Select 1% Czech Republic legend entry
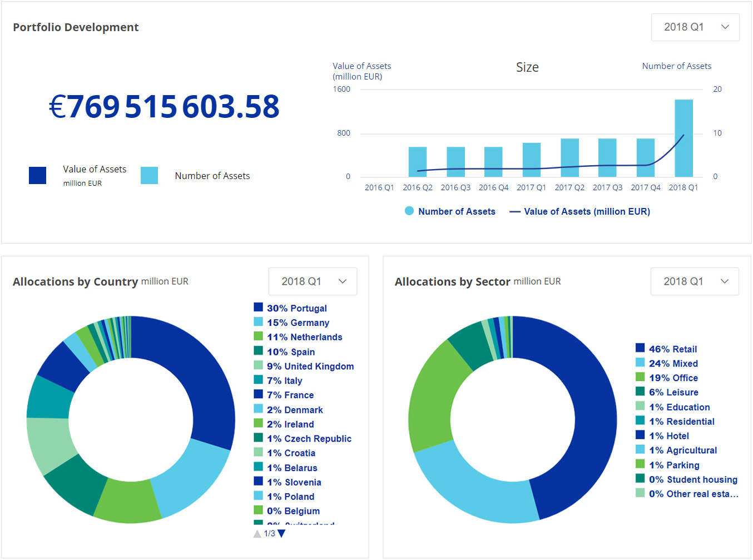This screenshot has height=560, width=753. tap(303, 439)
